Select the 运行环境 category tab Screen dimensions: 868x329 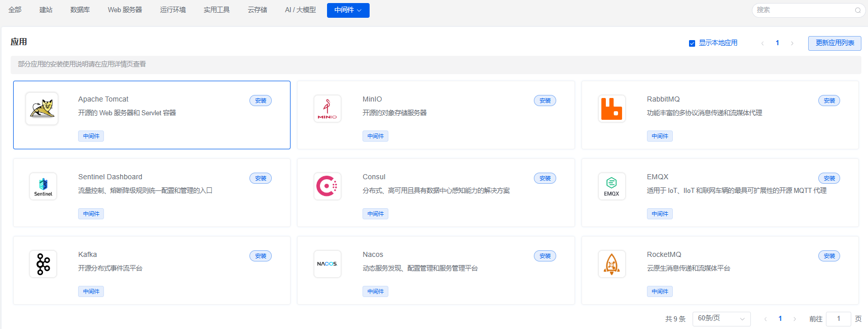coord(173,10)
